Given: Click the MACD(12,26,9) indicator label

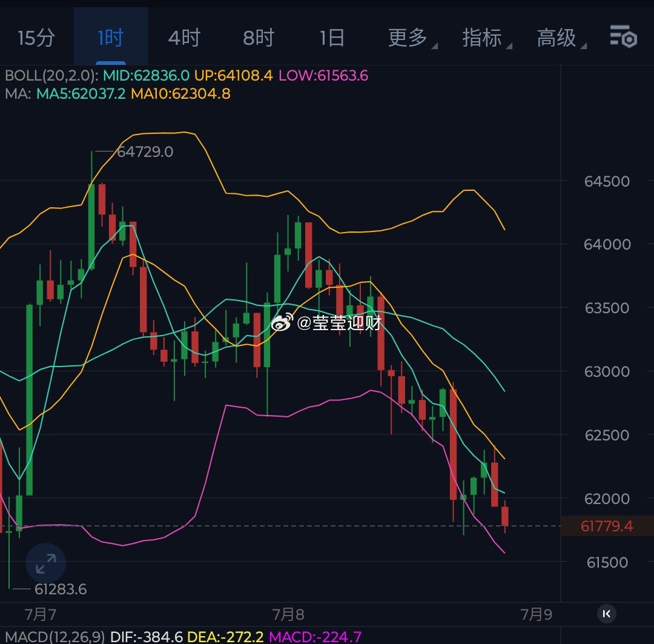Looking at the screenshot, I should (54, 637).
